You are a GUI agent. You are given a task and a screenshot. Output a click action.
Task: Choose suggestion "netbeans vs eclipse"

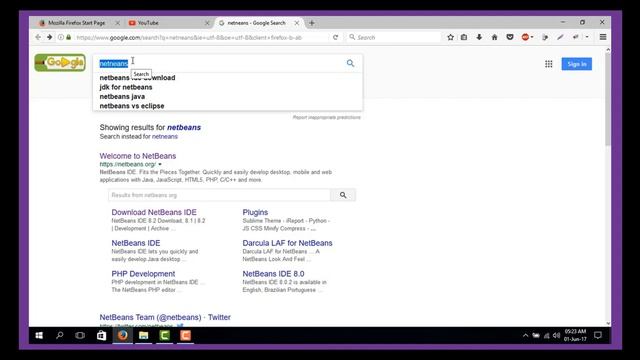(x=132, y=106)
